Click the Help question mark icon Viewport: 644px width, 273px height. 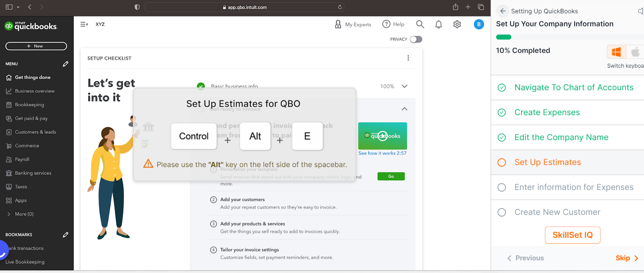[x=386, y=24]
